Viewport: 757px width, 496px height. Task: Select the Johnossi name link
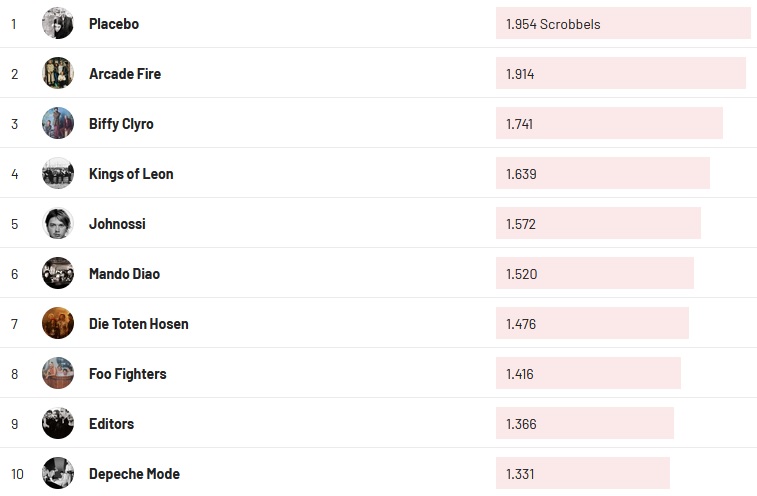(x=117, y=223)
